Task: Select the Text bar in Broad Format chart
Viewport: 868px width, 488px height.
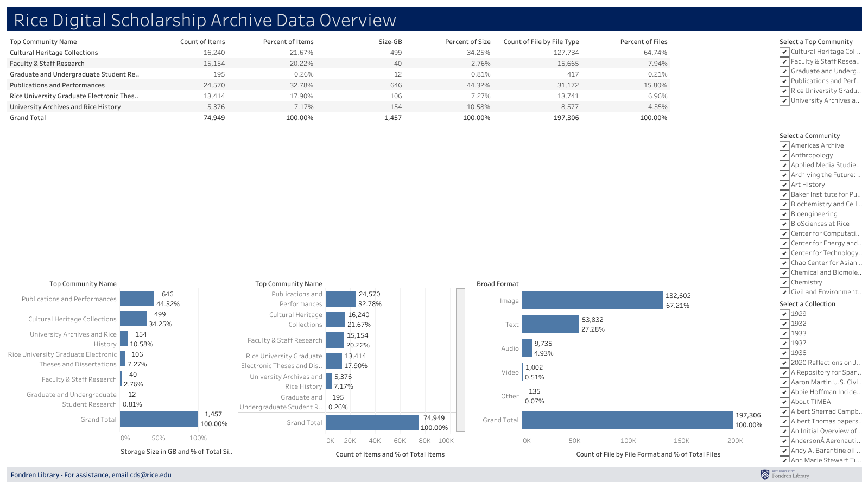Action: [550, 325]
